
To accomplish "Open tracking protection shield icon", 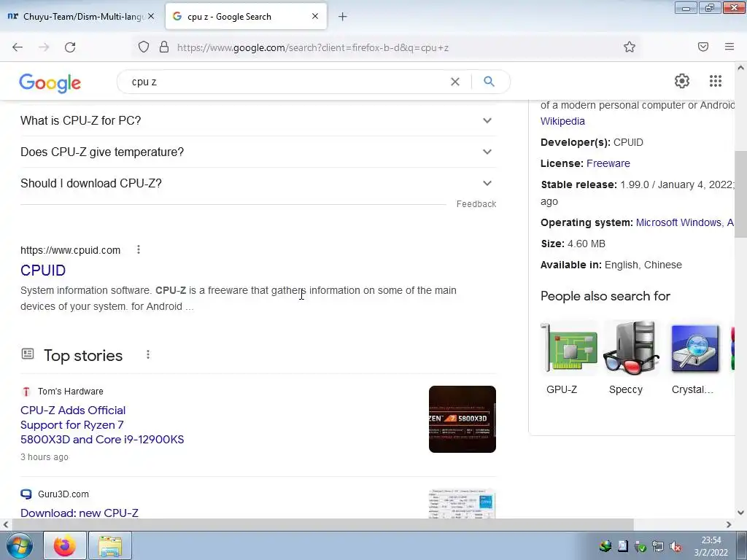I will tap(144, 47).
